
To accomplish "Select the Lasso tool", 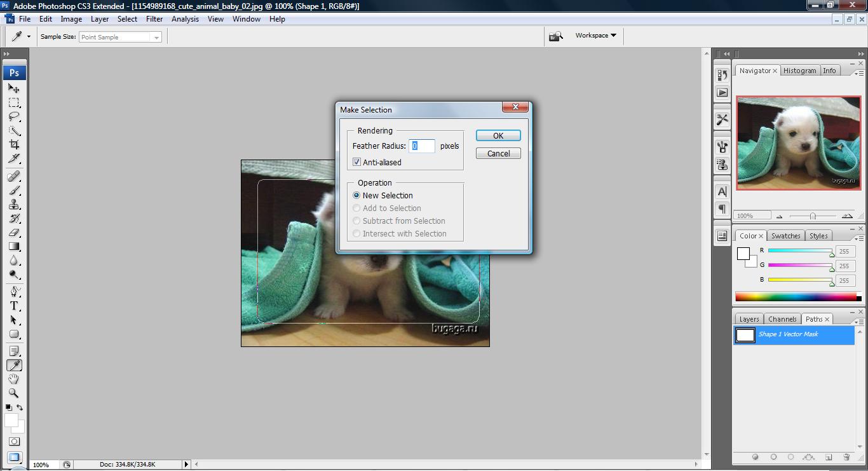I will 14,117.
